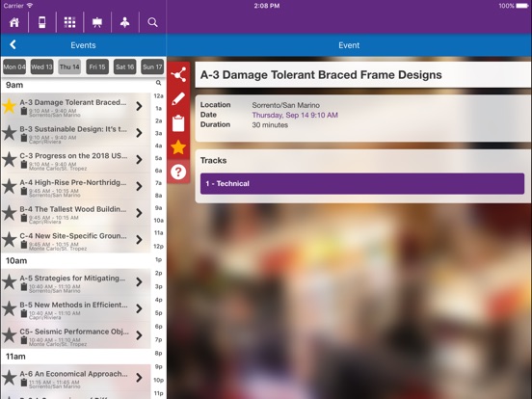Jump to 3p in time index

158,286
